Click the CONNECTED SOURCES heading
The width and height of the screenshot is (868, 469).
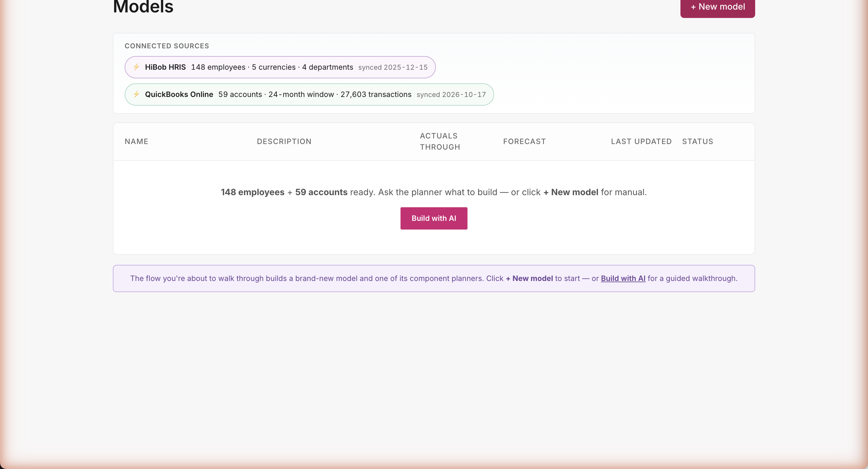coord(167,46)
